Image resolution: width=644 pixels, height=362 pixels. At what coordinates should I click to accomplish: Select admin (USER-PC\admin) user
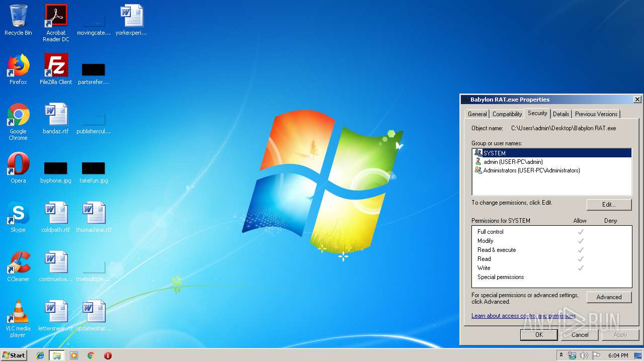click(x=552, y=161)
